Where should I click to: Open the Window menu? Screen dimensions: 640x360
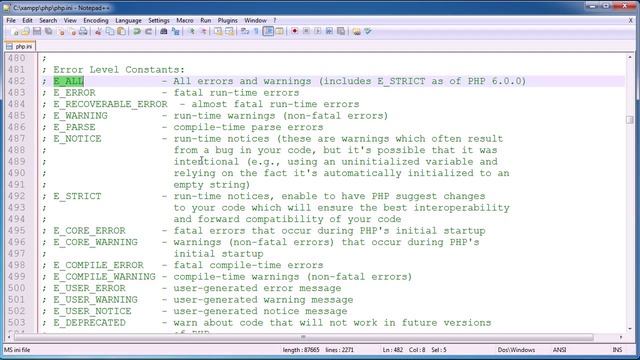(255, 20)
